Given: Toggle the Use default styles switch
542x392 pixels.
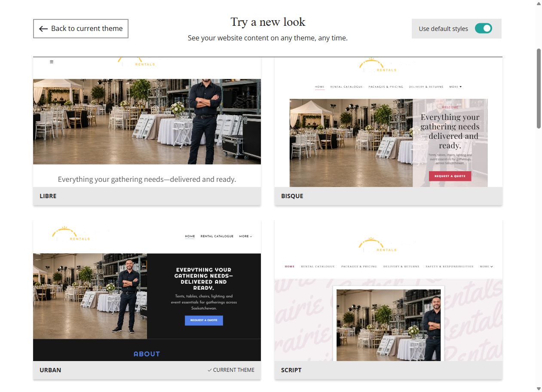Looking at the screenshot, I should (x=484, y=28).
